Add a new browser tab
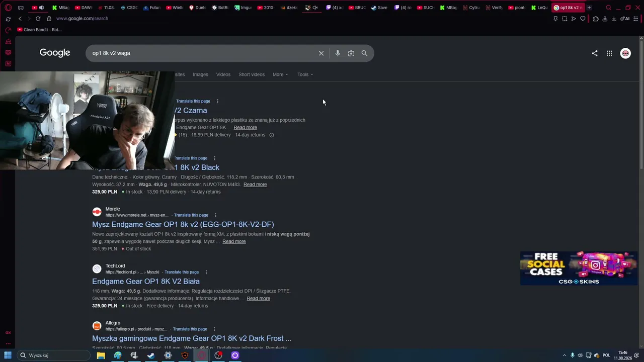The height and width of the screenshot is (362, 644). click(x=589, y=8)
